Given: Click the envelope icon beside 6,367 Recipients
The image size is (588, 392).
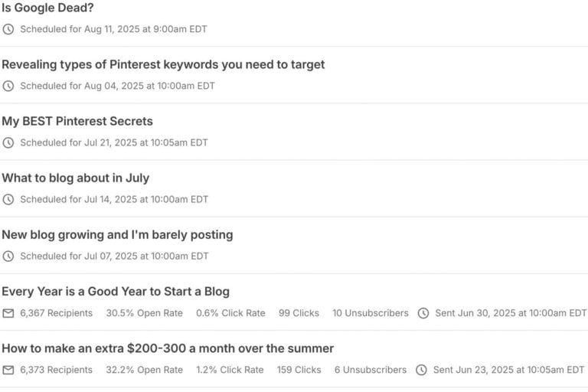Looking at the screenshot, I should [x=8, y=313].
